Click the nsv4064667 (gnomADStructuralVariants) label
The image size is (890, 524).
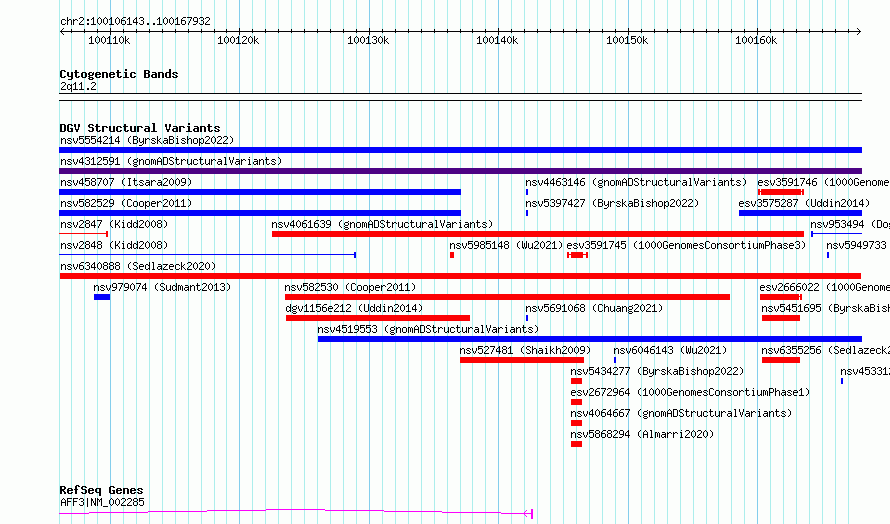(681, 413)
